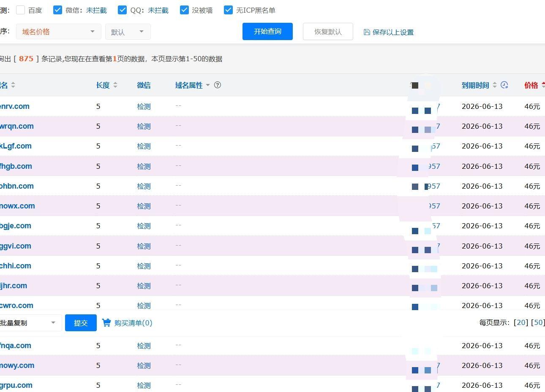Set page size to 20
The image size is (545, 392).
521,322
